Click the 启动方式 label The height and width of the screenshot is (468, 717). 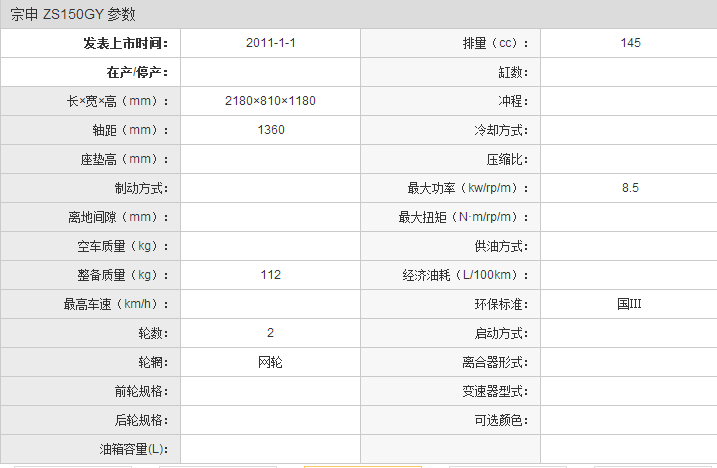click(501, 333)
